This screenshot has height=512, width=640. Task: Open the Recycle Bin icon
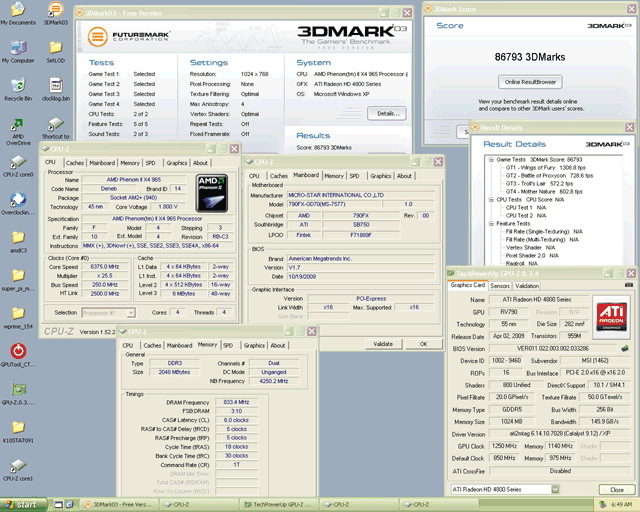[x=17, y=85]
